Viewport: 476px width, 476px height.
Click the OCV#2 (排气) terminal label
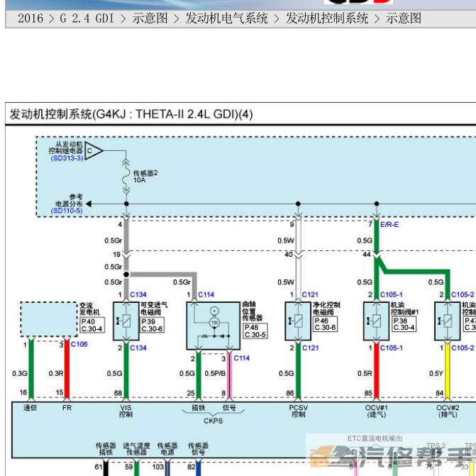tap(448, 411)
